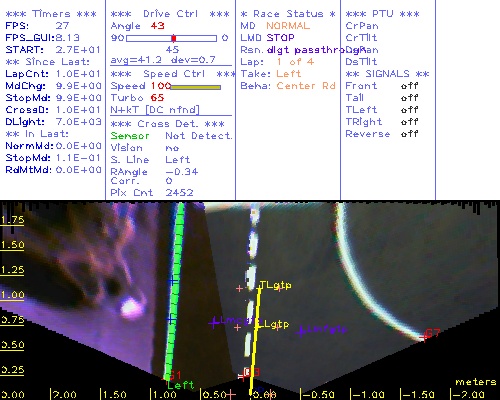
Task: Click the LMD STOP status text
Action: click(267, 38)
